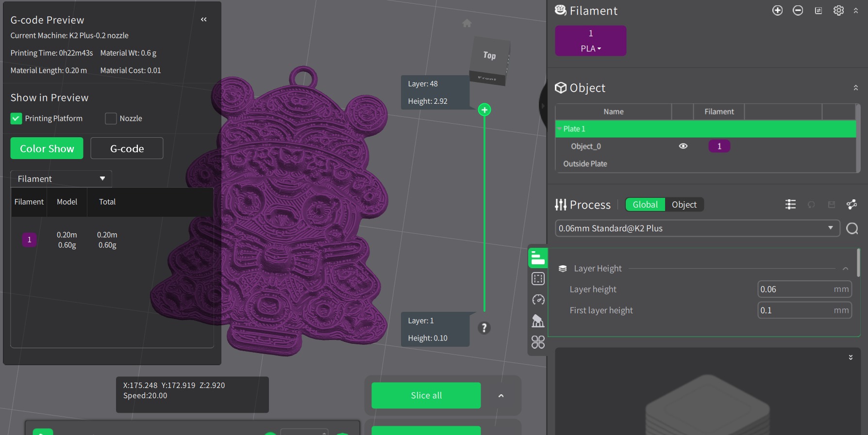Click the Color Show button
Viewport: 868px width, 435px height.
pos(47,148)
